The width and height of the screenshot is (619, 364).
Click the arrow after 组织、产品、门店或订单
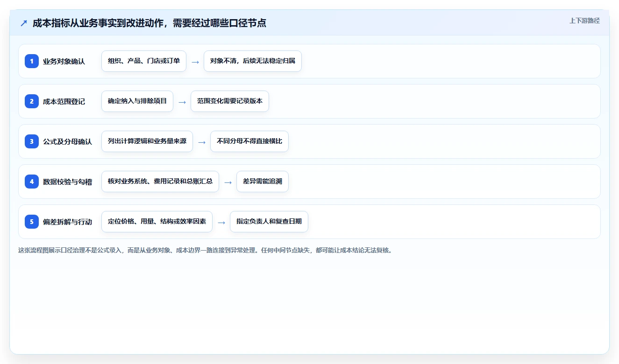click(195, 62)
